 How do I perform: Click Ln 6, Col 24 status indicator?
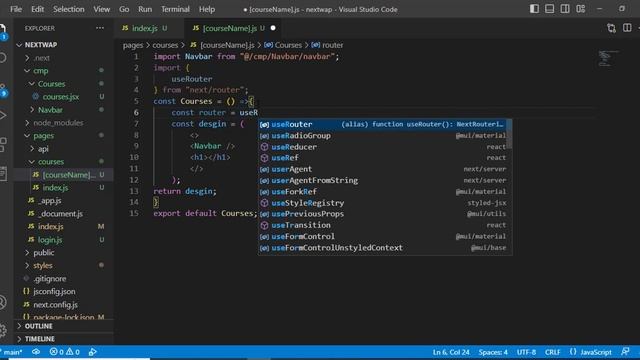click(x=451, y=352)
